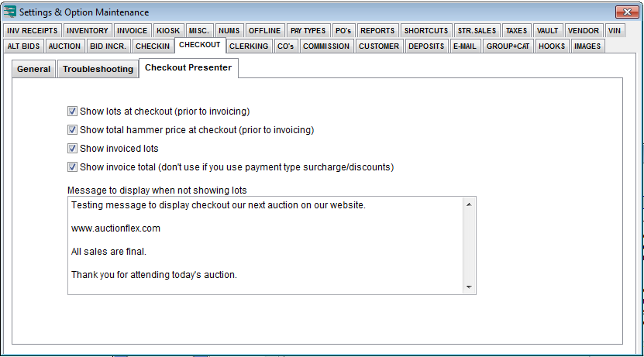This screenshot has width=644, height=357.
Task: Click inside the checkout message text area
Action: (263, 245)
